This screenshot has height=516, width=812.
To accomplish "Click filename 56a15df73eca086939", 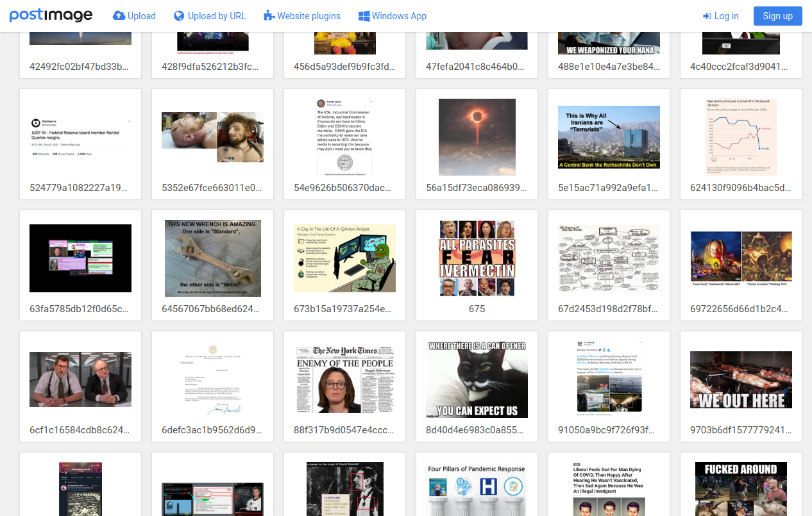I will pos(477,188).
